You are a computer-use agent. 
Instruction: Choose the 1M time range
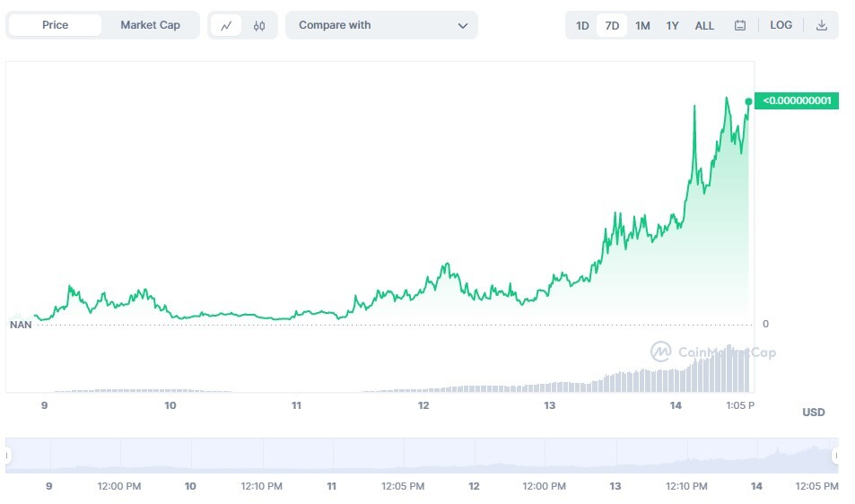point(642,26)
